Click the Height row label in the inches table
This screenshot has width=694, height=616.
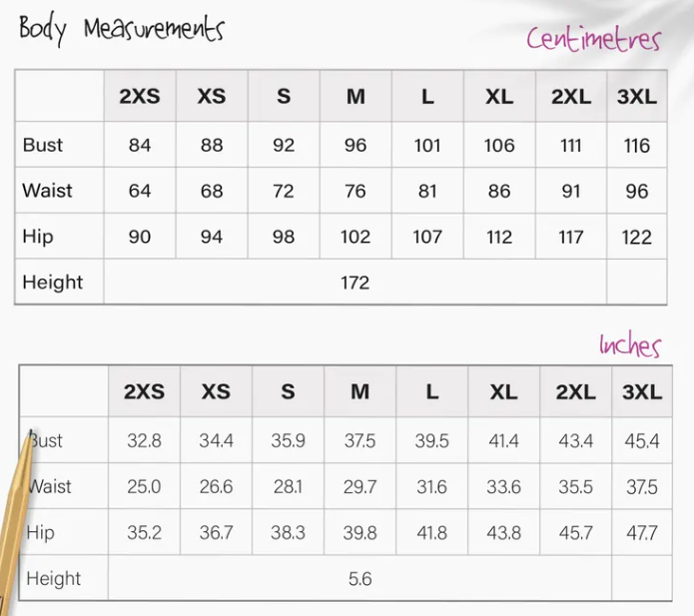tap(54, 578)
